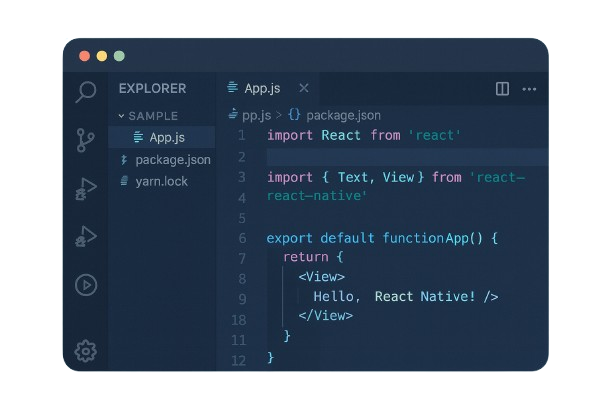The image size is (612, 408).
Task: Click line number 1 in the gutter
Action: click(242, 135)
